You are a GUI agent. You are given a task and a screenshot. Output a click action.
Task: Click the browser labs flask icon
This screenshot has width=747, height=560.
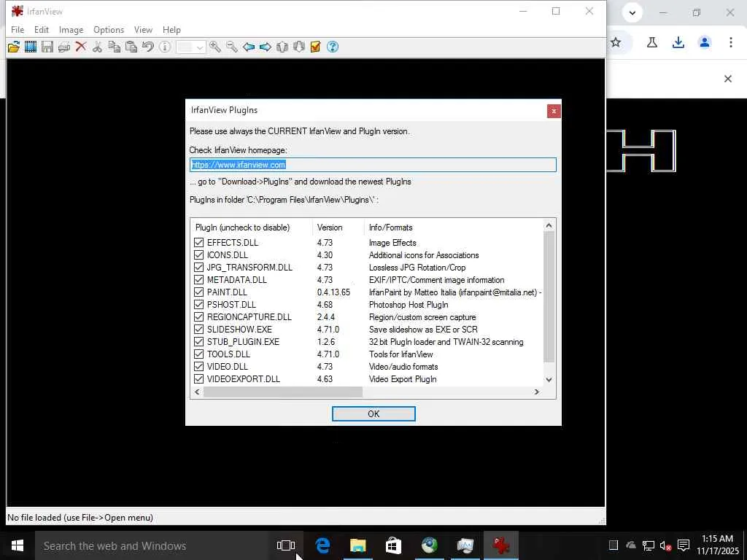pyautogui.click(x=652, y=42)
